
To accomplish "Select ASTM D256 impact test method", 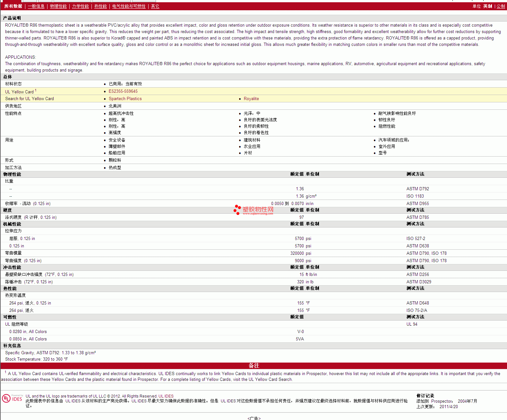I will point(418,275).
